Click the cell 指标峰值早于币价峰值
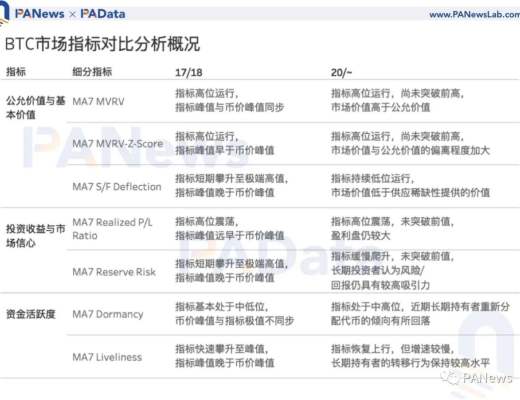This screenshot has height=400, width=520. click(225, 150)
